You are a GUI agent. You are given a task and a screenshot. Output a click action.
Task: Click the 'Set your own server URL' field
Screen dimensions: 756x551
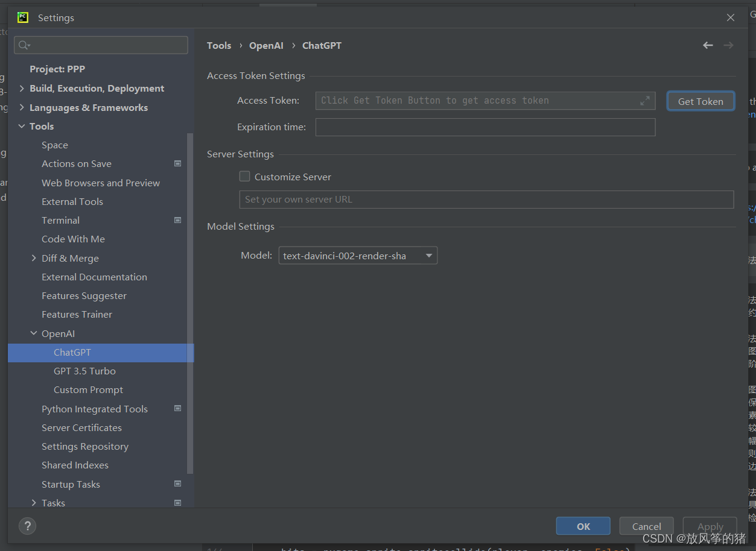coord(486,200)
